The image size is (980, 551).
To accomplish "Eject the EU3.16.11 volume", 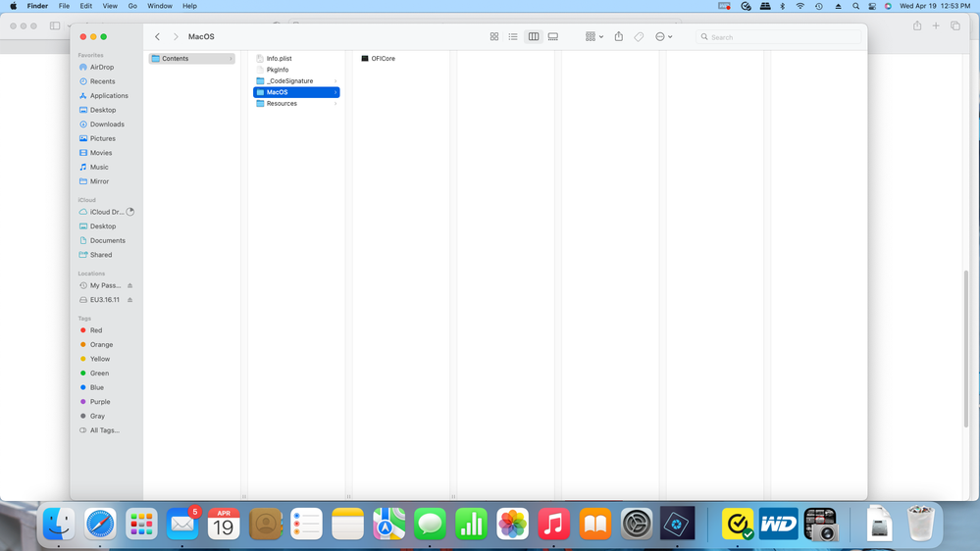I will 130,300.
